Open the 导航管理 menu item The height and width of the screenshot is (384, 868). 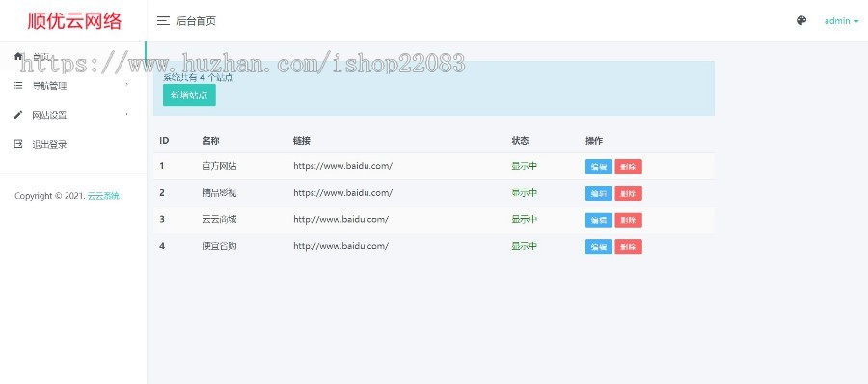click(x=73, y=85)
